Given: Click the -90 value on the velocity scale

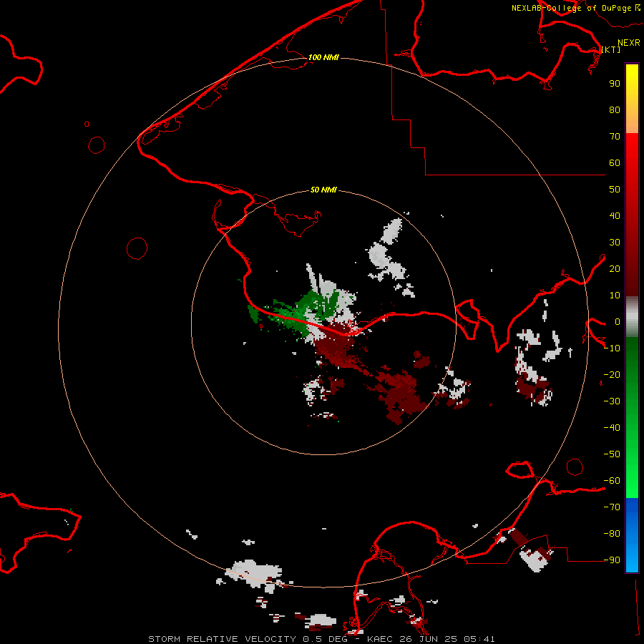Looking at the screenshot, I should (x=612, y=560).
